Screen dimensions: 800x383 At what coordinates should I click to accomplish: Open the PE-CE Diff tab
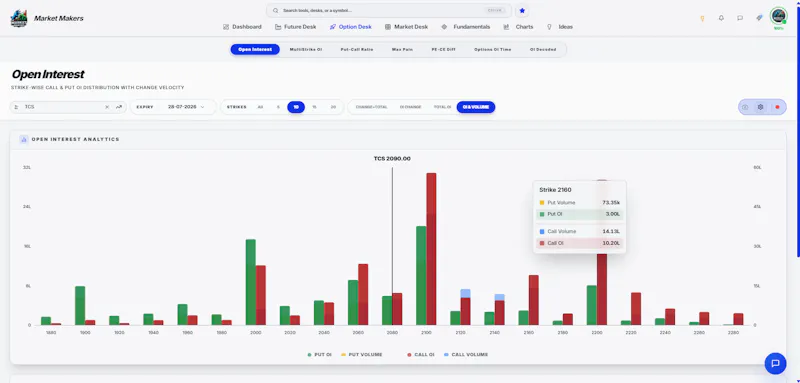click(x=443, y=49)
